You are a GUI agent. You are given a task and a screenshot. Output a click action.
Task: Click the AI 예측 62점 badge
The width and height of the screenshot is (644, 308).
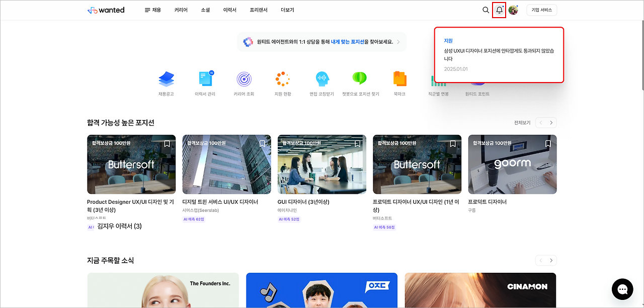(194, 219)
